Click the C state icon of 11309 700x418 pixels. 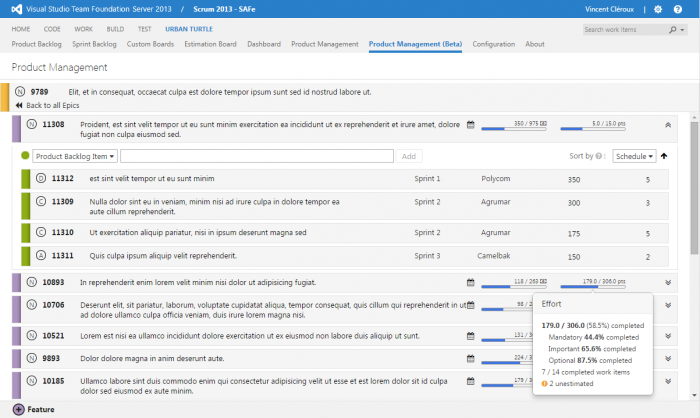pos(41,201)
